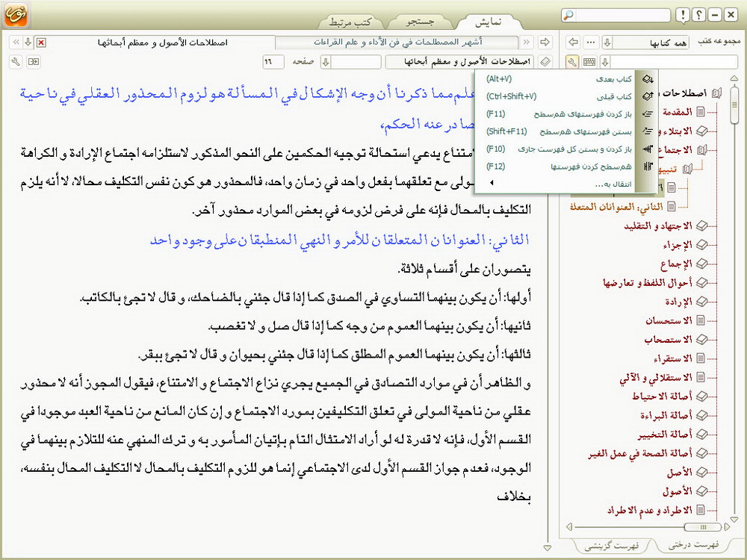Screen dimensions: 747x560
Task: Collapse the الاجتماع tree node open-book icon
Action: pyautogui.click(x=701, y=150)
